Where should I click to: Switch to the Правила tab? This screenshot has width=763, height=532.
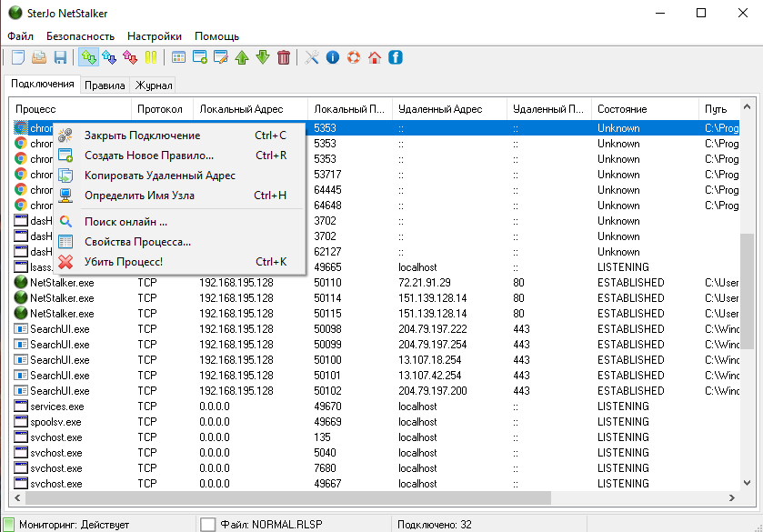[x=105, y=85]
